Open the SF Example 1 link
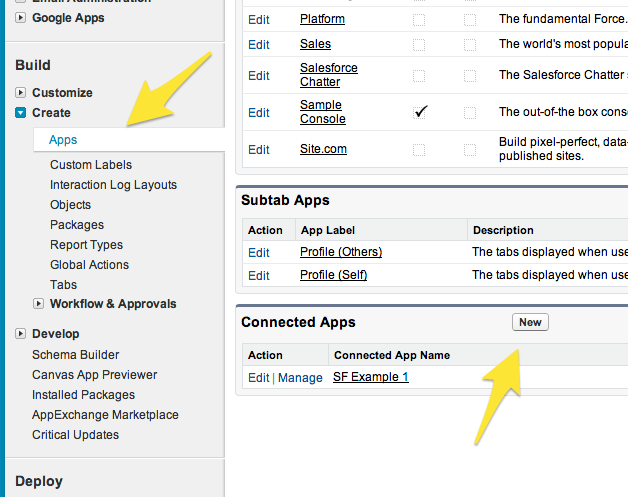 (x=371, y=377)
